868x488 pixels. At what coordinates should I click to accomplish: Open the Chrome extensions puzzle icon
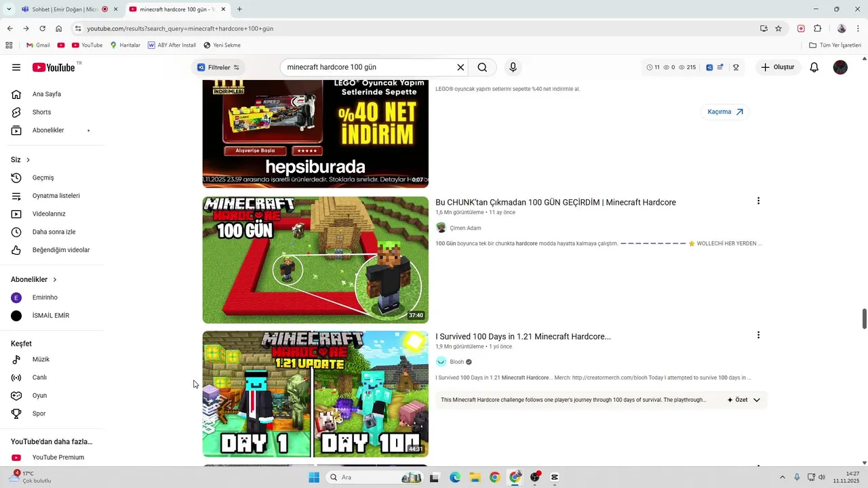817,28
